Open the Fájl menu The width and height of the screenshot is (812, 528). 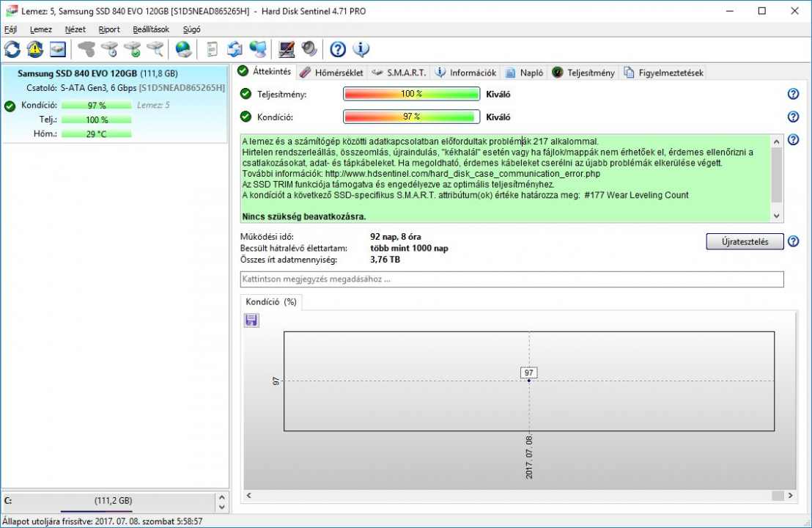10,29
